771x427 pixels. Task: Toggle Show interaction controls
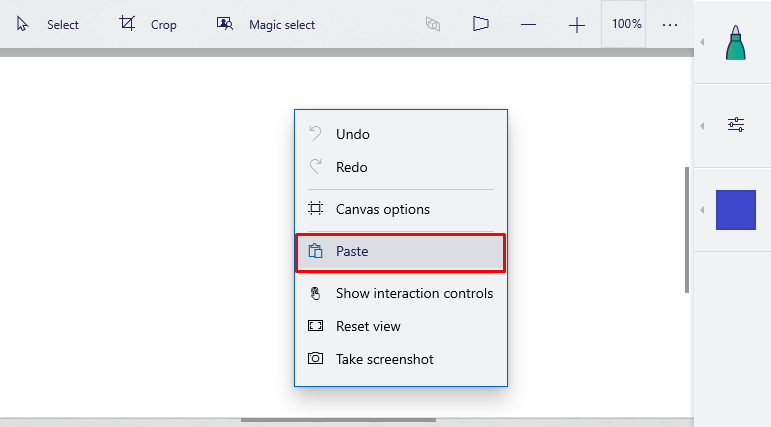coord(413,293)
